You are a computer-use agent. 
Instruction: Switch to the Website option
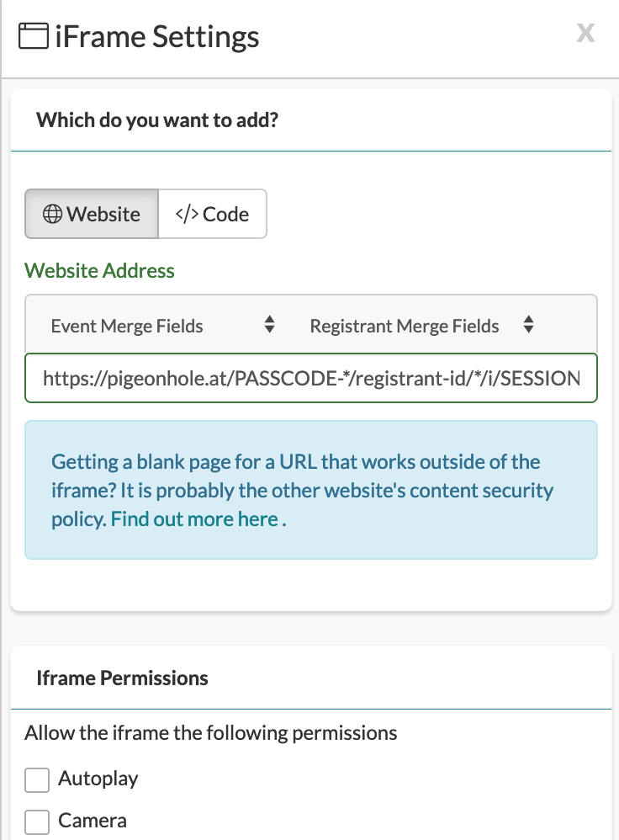click(x=92, y=215)
